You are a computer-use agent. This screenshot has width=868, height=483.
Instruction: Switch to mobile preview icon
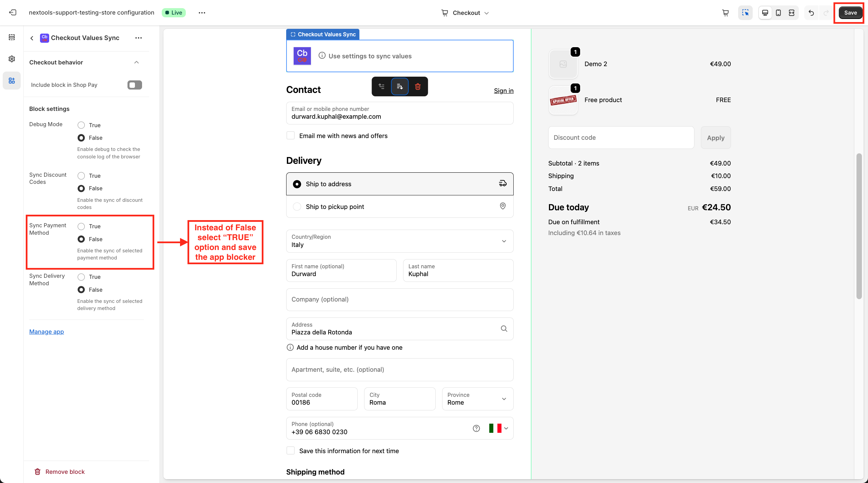pyautogui.click(x=778, y=13)
